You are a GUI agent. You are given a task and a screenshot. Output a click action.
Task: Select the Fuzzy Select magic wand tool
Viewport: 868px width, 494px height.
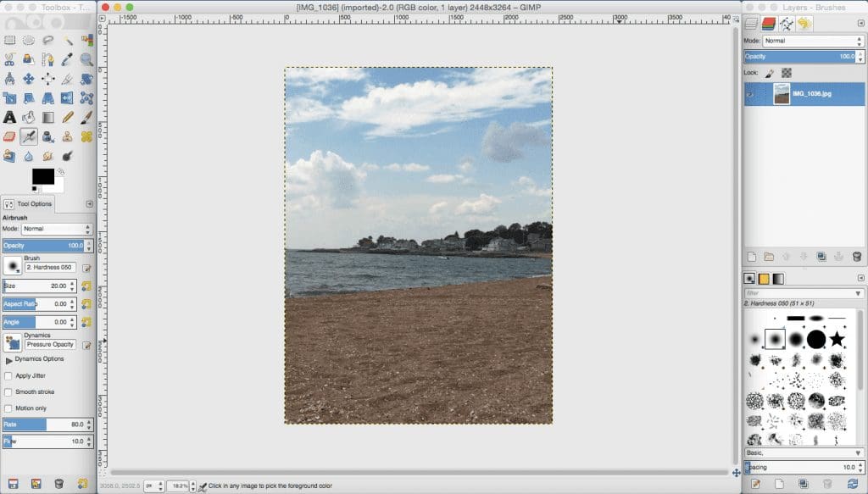click(68, 41)
